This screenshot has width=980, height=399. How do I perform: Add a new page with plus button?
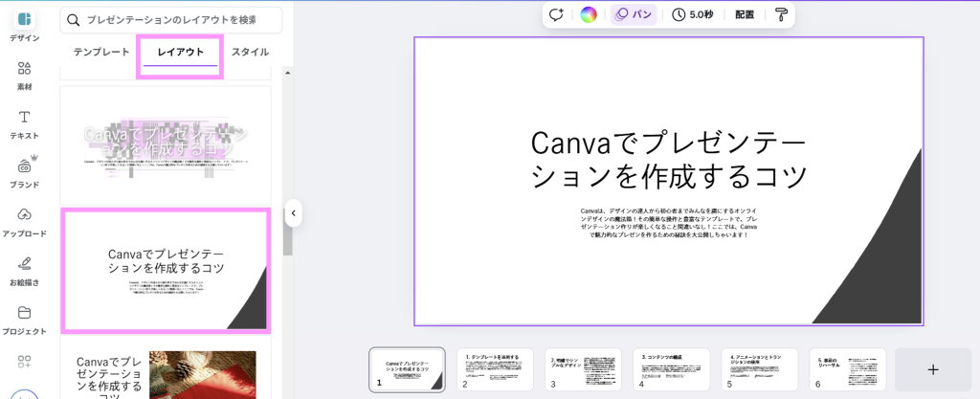[933, 369]
